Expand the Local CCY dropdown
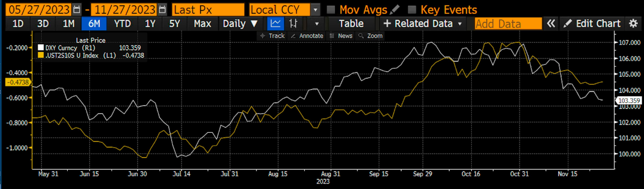The width and height of the screenshot is (644, 189). tap(315, 10)
